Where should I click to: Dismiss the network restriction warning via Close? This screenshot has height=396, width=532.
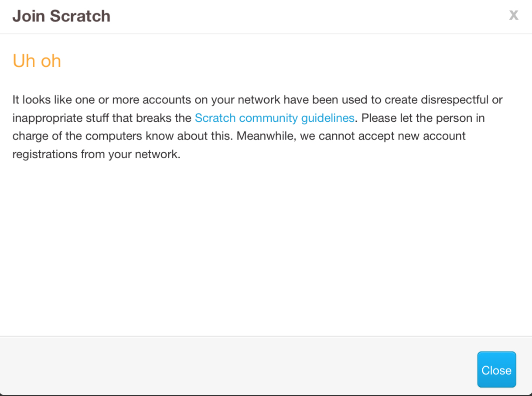tap(496, 369)
